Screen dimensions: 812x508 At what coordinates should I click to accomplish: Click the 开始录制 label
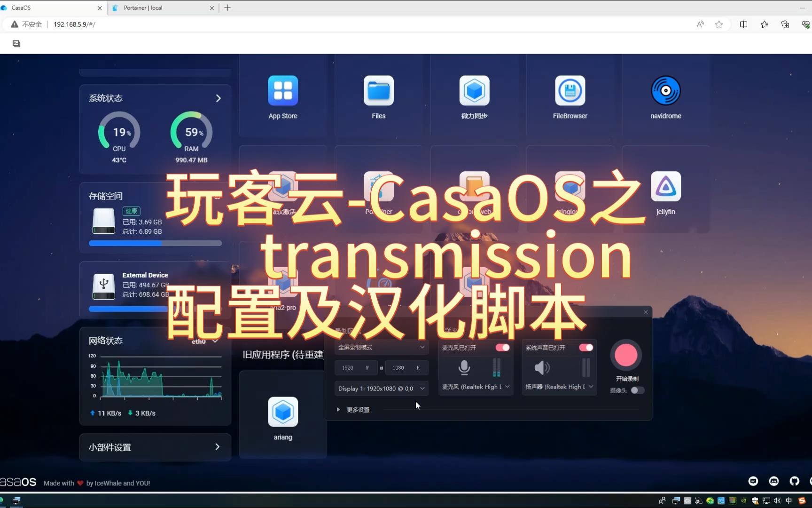coord(627,379)
